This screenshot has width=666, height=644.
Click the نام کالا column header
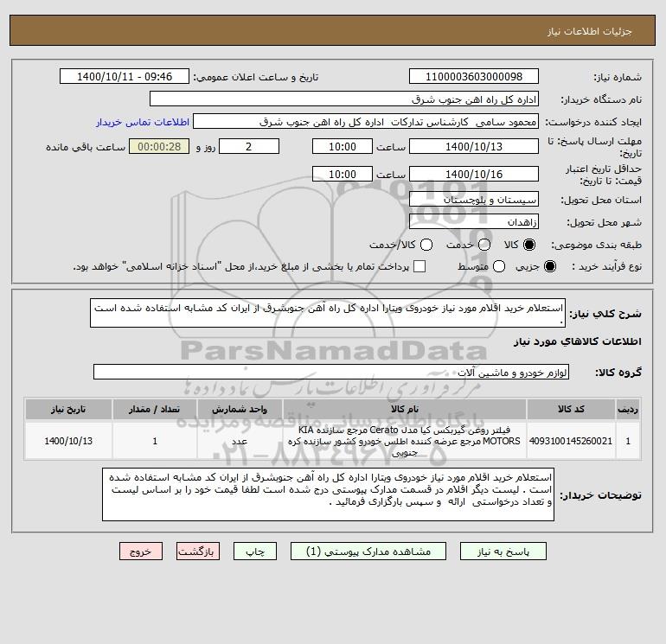405,409
